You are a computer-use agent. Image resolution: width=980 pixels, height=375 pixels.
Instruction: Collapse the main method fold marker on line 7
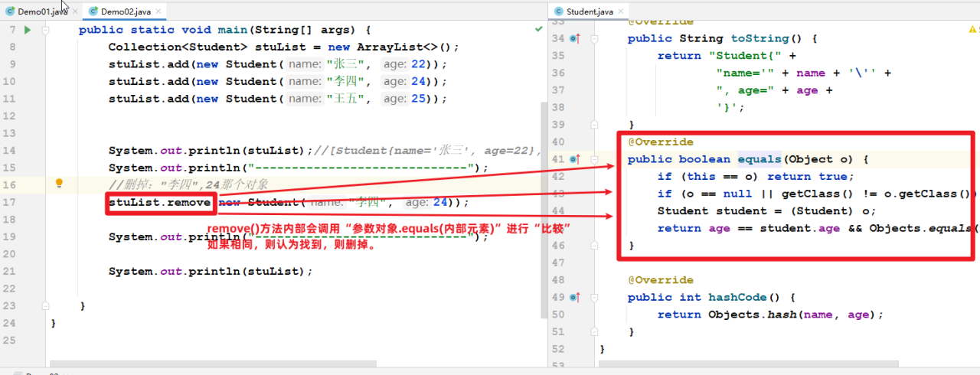46,30
